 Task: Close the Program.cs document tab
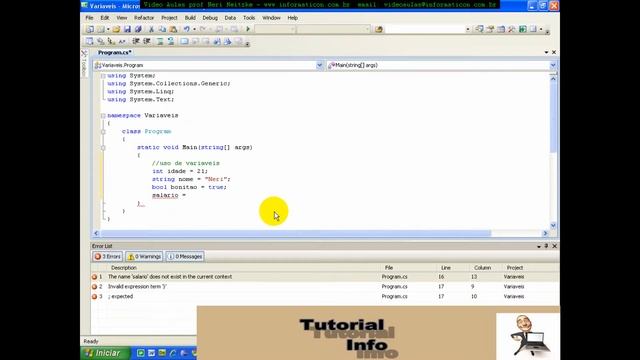click(554, 52)
